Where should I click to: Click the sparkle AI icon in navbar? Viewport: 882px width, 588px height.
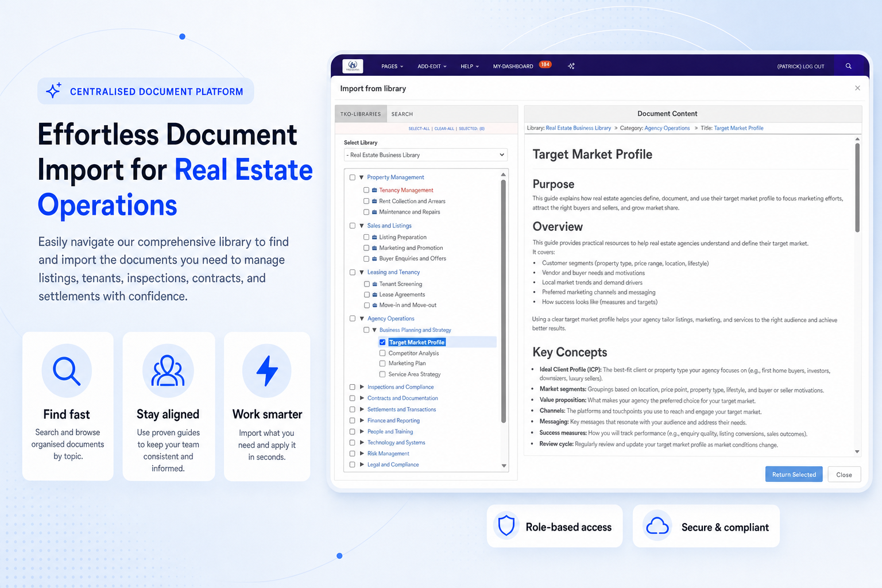(571, 66)
